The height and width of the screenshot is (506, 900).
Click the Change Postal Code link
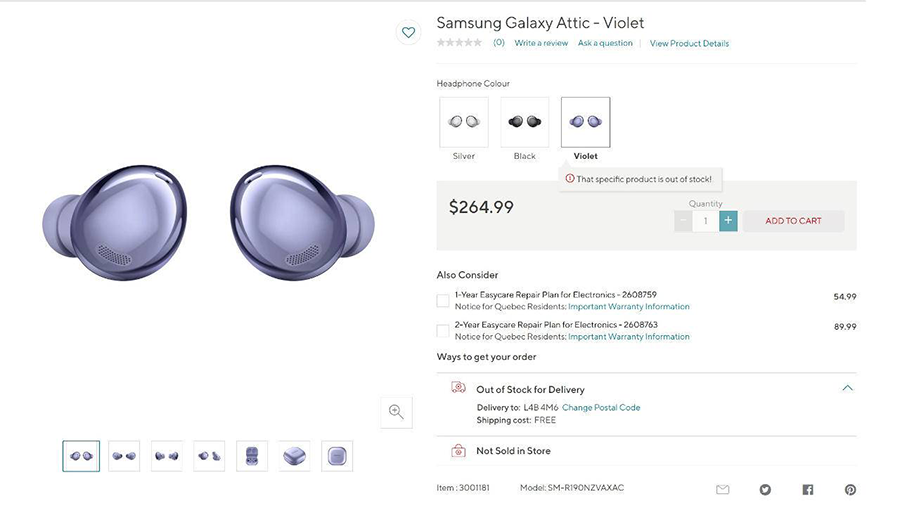click(601, 408)
